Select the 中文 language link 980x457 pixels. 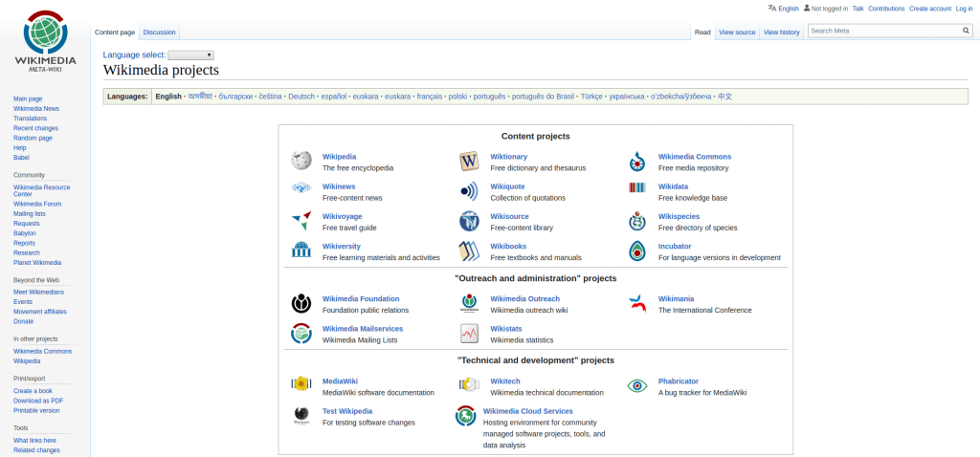[725, 97]
